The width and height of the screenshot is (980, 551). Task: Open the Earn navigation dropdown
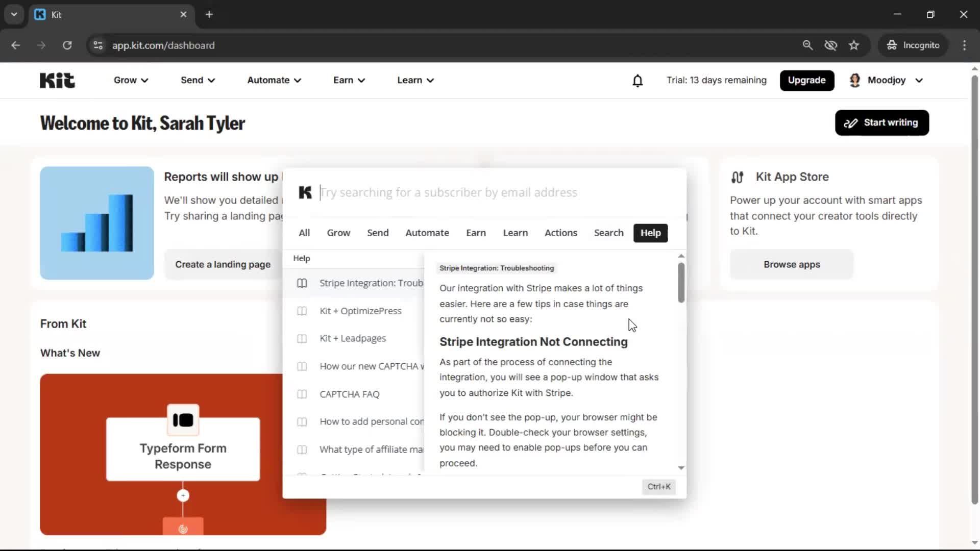tap(349, 80)
